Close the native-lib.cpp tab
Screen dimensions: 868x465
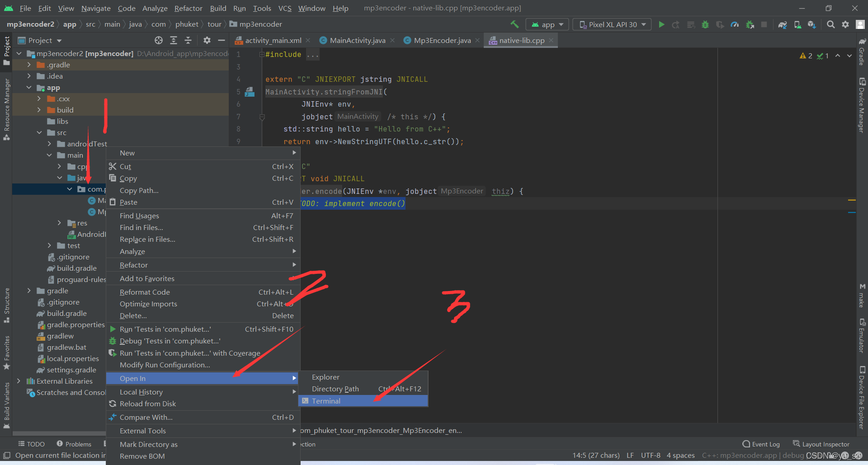pos(551,40)
